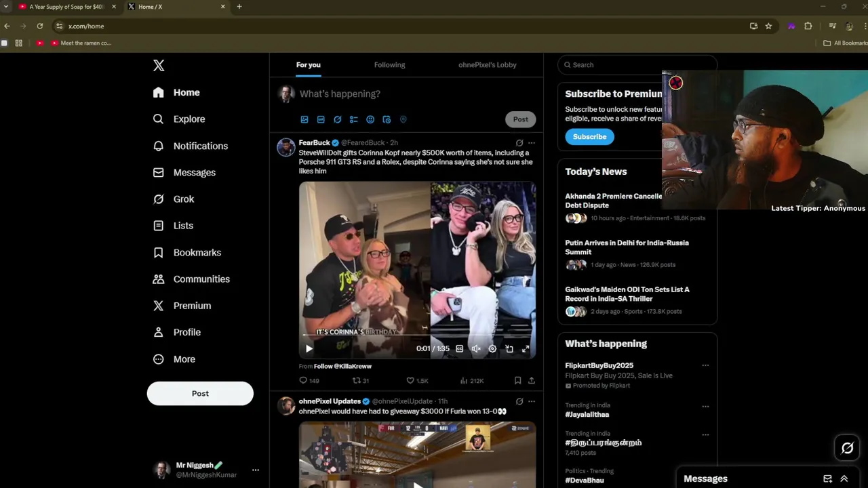Click the add media icon in composer
The width and height of the screenshot is (868, 488).
(x=304, y=119)
